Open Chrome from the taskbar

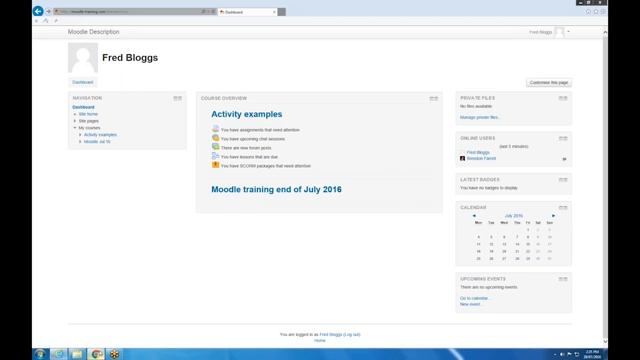tap(96, 354)
